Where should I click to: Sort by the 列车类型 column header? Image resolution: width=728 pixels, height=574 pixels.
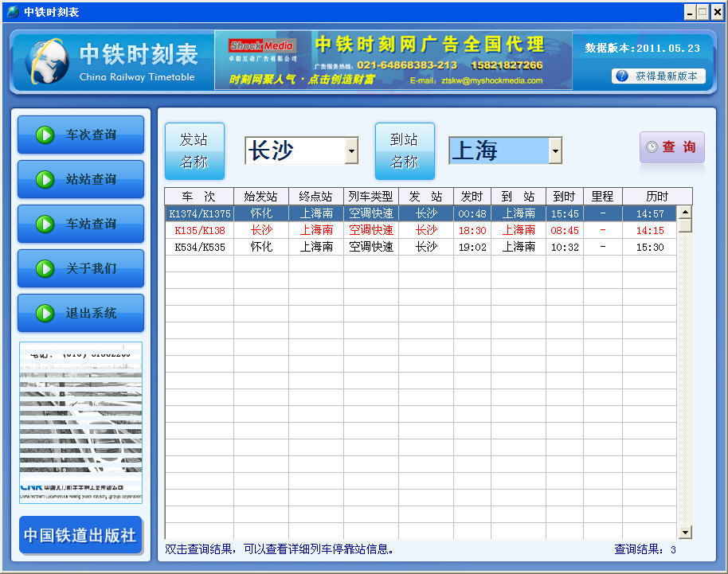(371, 197)
